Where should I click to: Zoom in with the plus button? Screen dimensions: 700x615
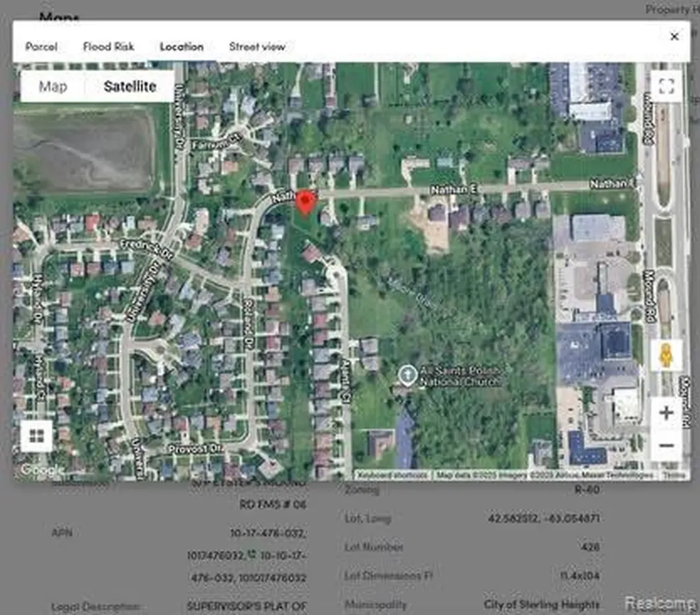[x=666, y=413]
